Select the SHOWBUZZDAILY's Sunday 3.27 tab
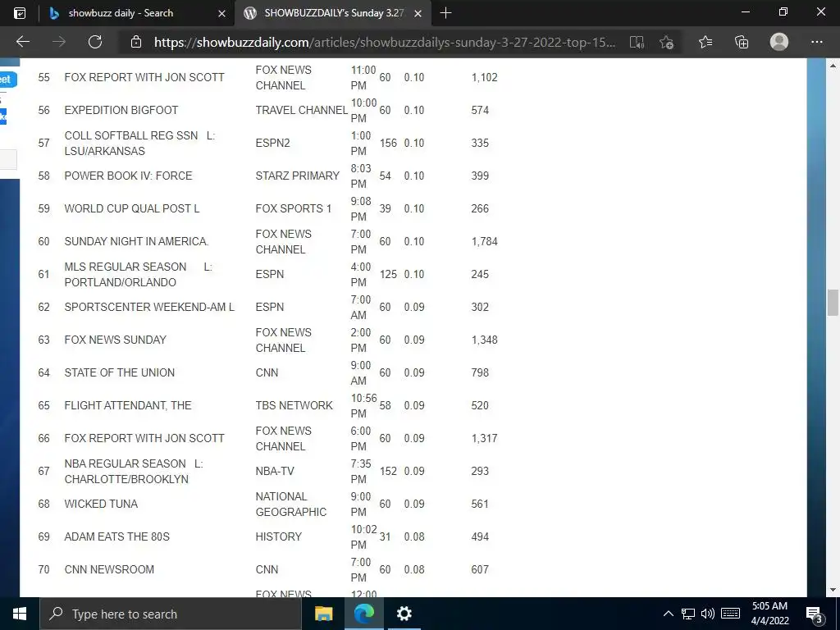The width and height of the screenshot is (840, 630). point(335,13)
